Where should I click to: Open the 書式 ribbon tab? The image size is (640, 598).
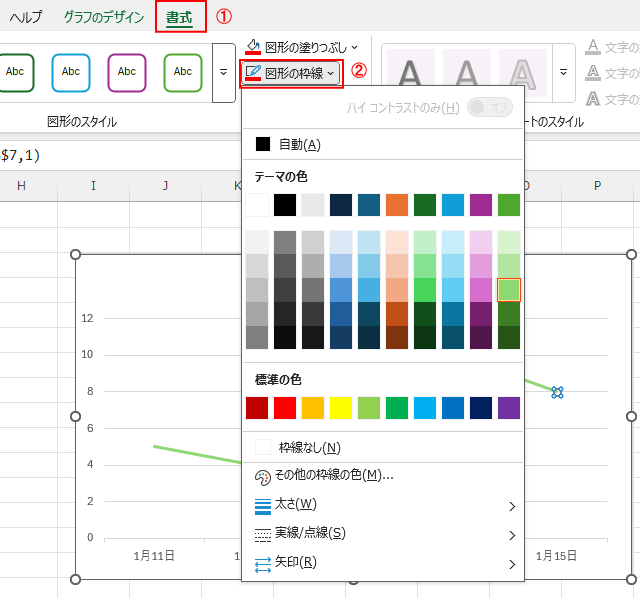tap(179, 18)
